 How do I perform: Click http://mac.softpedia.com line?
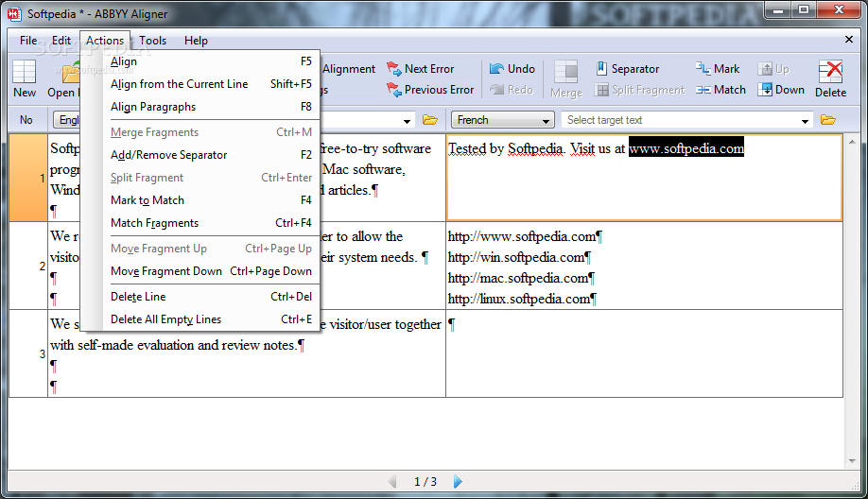[x=521, y=278]
